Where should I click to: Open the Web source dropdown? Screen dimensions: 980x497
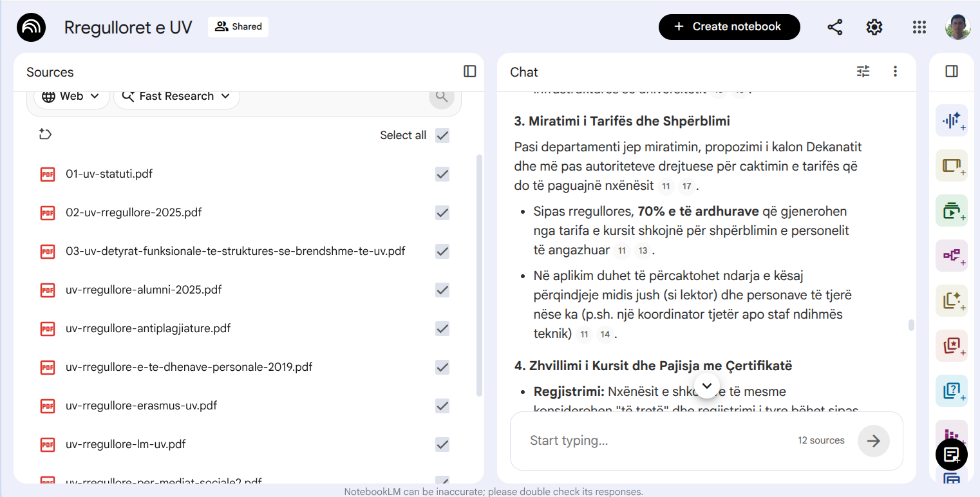(71, 97)
